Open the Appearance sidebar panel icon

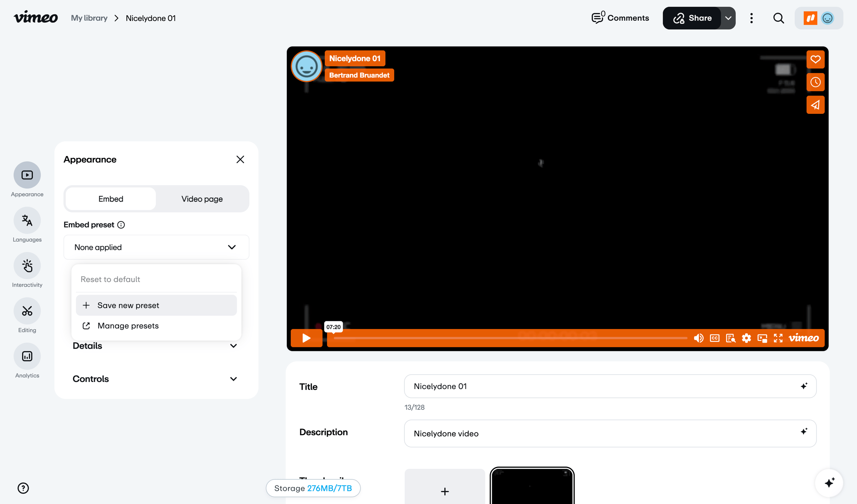(27, 175)
